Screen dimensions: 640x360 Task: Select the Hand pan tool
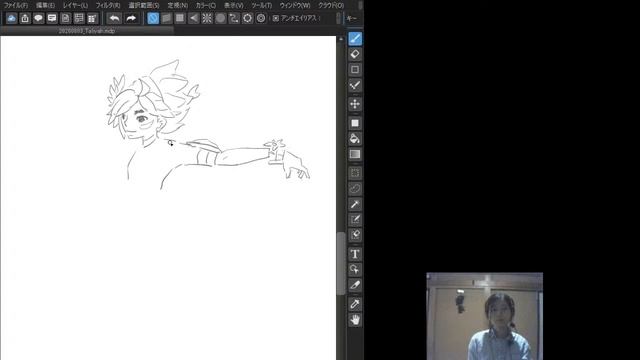coord(355,320)
